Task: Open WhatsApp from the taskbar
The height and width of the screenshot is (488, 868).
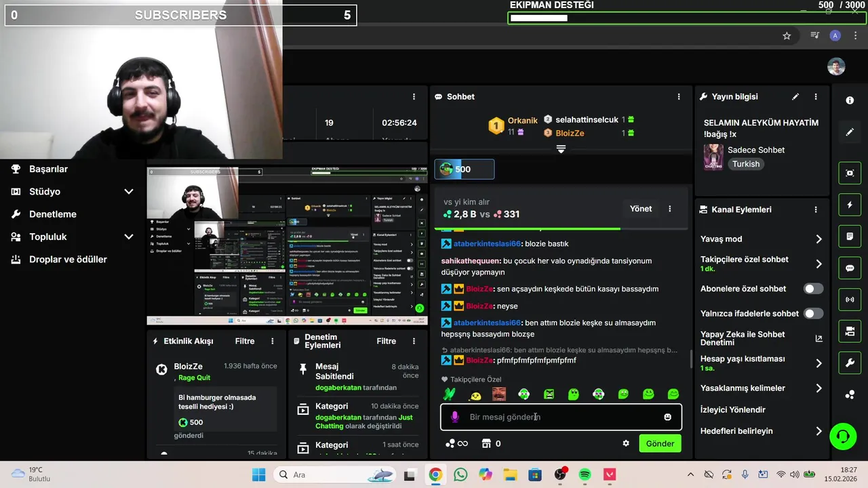Action: tap(460, 474)
